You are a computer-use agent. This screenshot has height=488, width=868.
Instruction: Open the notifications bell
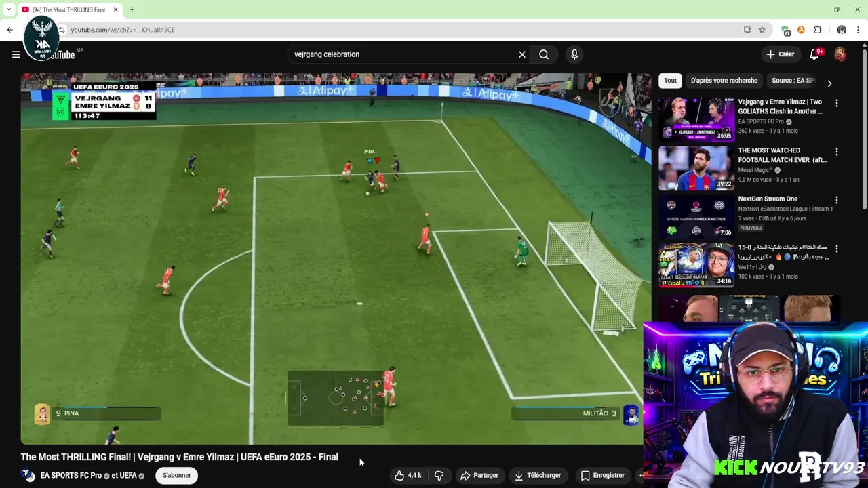point(814,54)
